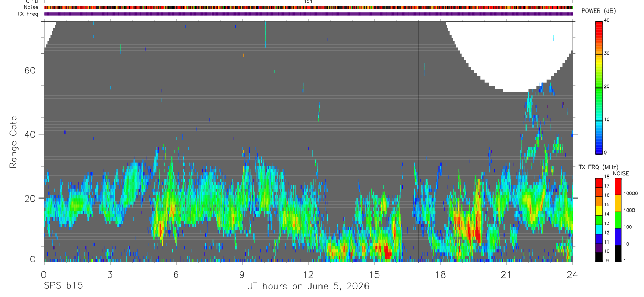Click the 'SPS b15' radar label
644x297 pixels.
[62, 287]
